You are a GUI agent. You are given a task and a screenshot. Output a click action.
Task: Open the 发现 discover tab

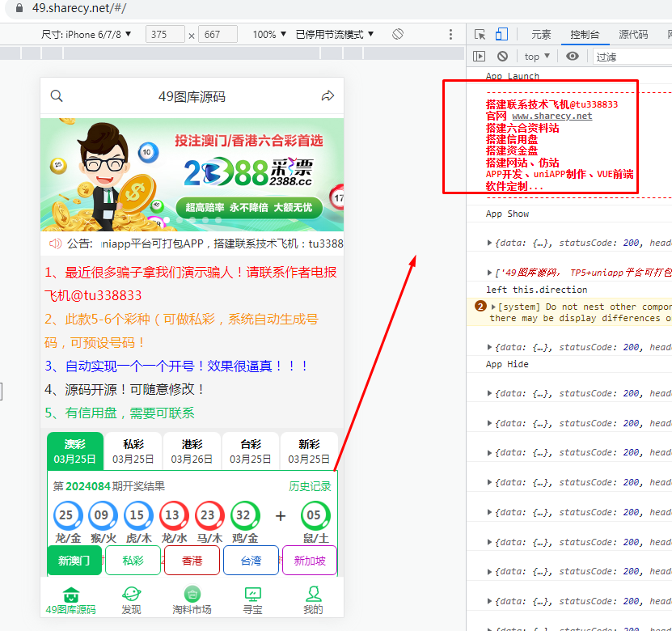tap(131, 600)
